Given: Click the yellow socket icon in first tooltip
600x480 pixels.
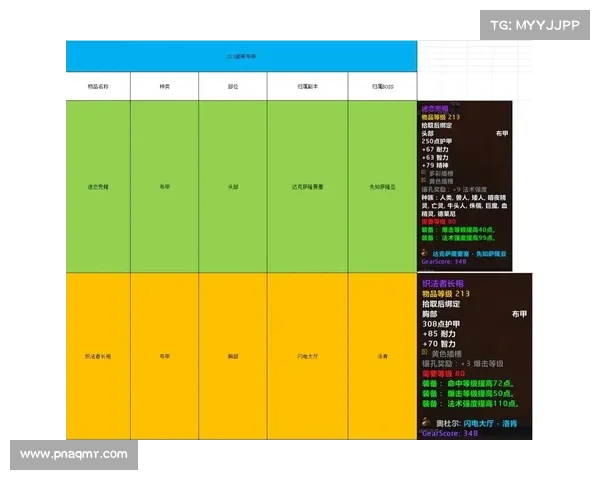Looking at the screenshot, I should coord(425,180).
